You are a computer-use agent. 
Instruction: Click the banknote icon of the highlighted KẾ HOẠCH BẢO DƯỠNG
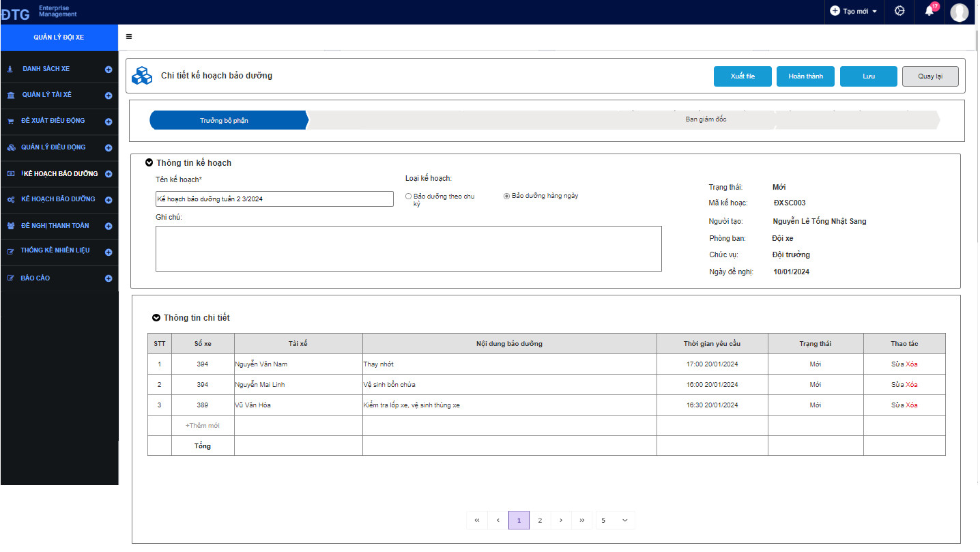11,174
